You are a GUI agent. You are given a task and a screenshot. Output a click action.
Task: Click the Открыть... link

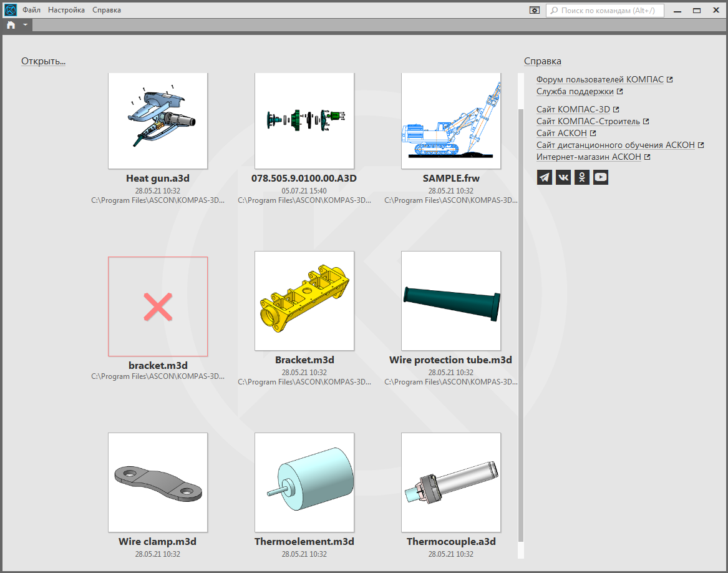(43, 61)
